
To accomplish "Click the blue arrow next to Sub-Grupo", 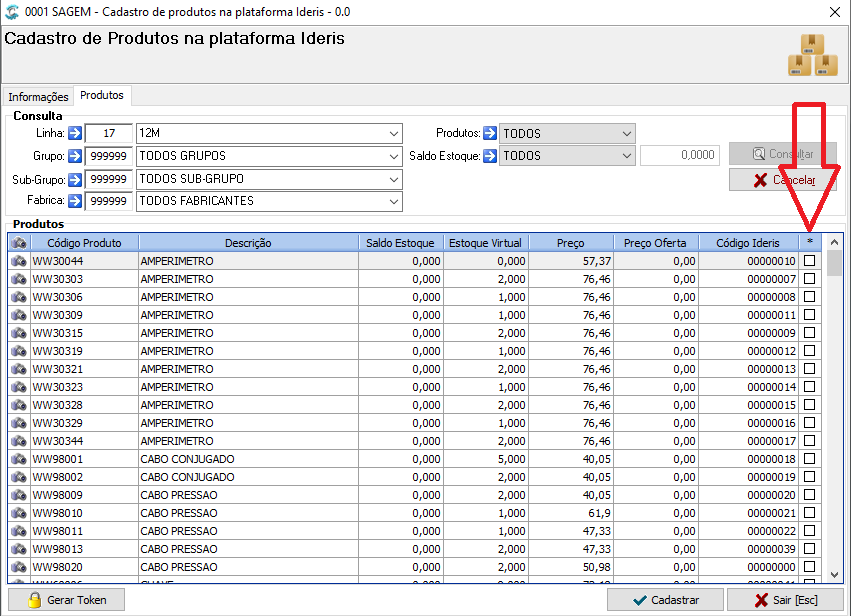I will point(75,179).
